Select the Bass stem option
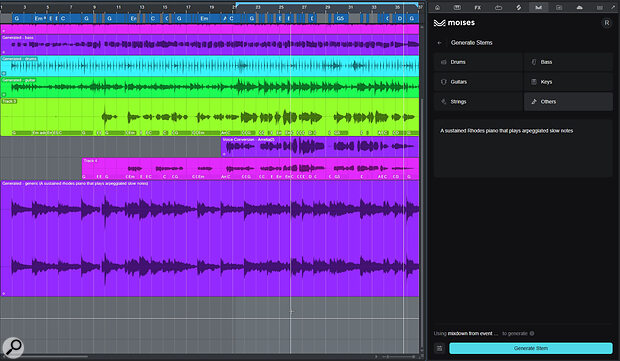 click(568, 62)
